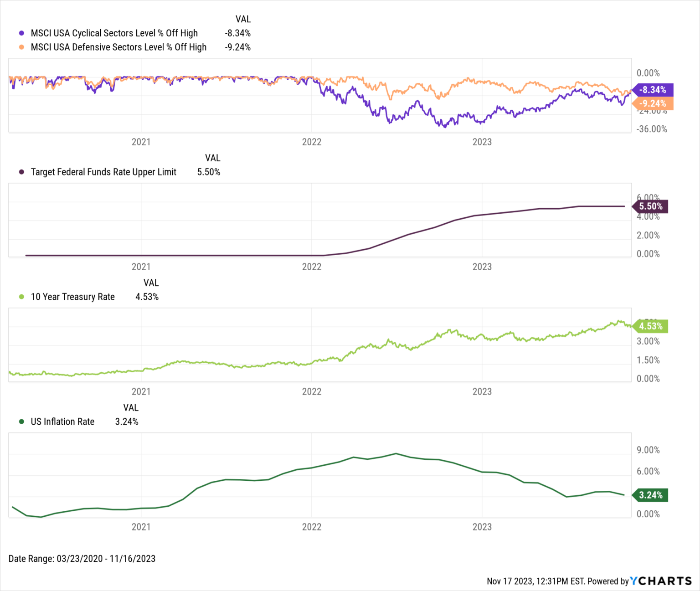
Task: Click the purple -8.34% value flag
Action: click(653, 90)
